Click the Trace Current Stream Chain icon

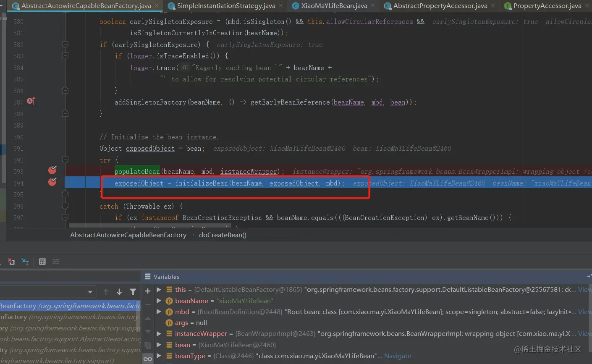coord(56,262)
